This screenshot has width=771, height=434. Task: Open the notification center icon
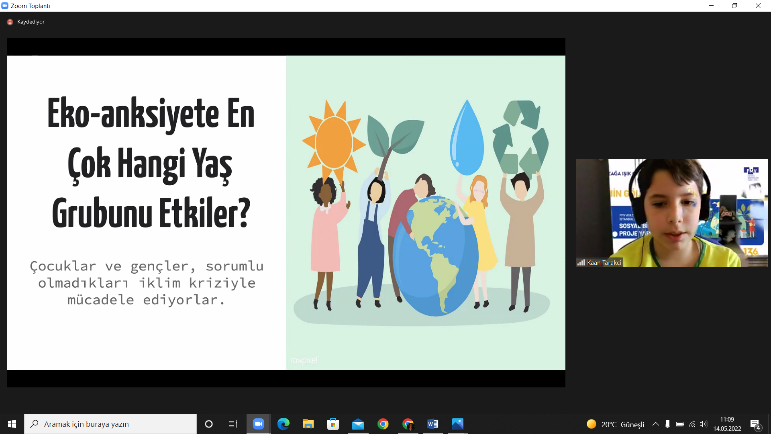(755, 424)
